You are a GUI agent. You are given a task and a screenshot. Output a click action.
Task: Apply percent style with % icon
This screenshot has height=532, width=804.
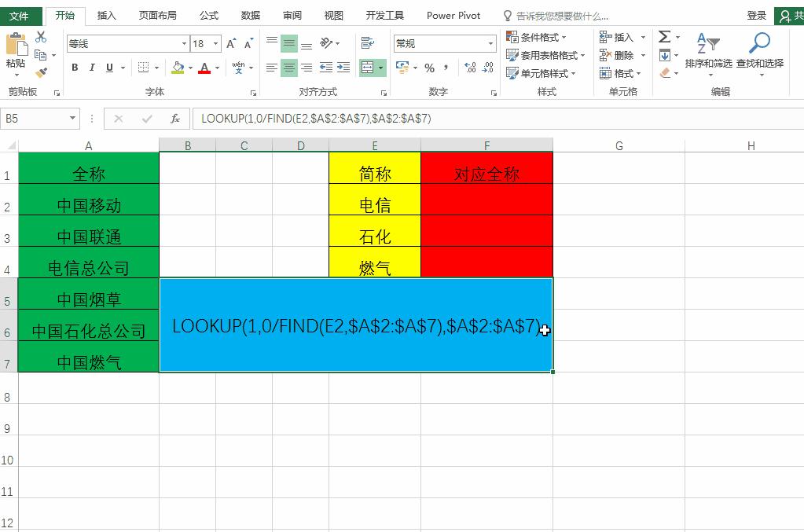pos(430,68)
